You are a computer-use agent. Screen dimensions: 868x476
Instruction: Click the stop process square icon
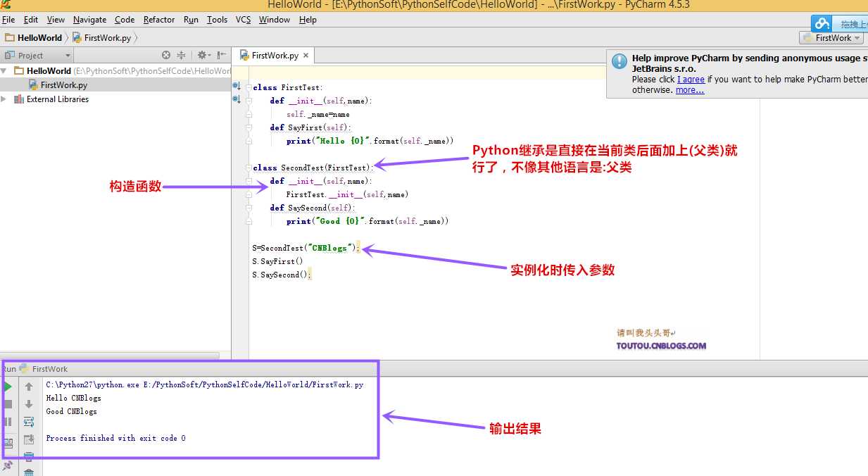pos(8,404)
